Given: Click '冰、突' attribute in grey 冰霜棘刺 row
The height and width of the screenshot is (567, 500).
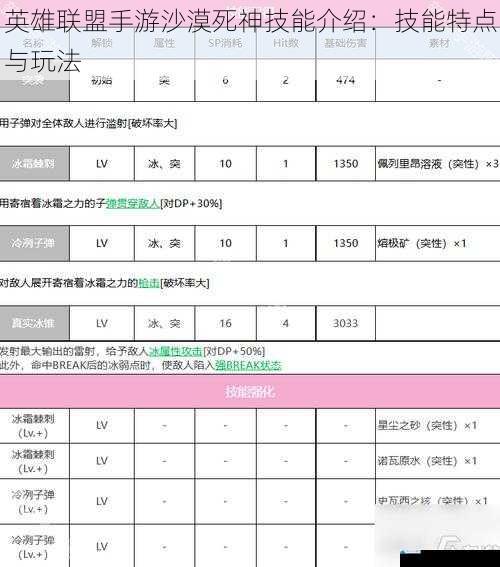Looking at the screenshot, I should tap(164, 163).
